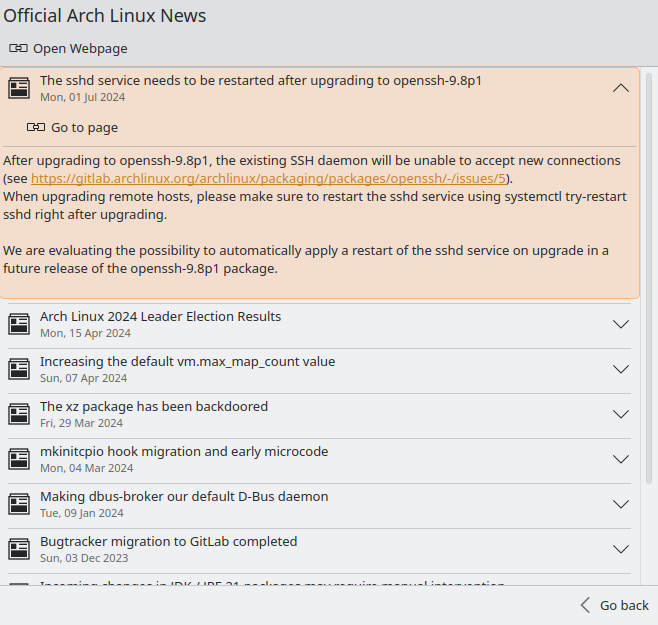Click the date Mon, 01 Jul 2024
This screenshot has height=625, width=658.
[x=83, y=97]
